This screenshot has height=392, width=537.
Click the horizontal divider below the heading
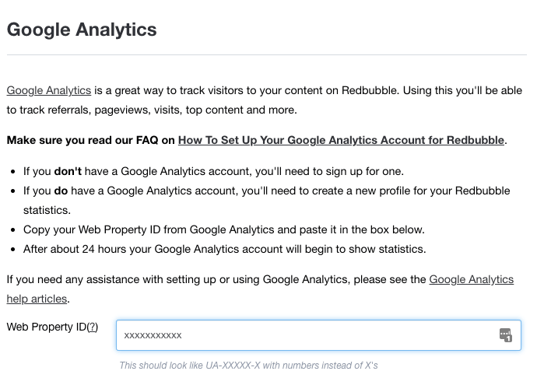click(267, 54)
